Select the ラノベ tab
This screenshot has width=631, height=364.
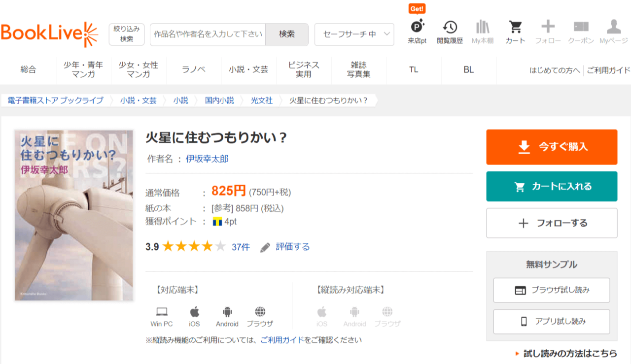[x=194, y=70]
